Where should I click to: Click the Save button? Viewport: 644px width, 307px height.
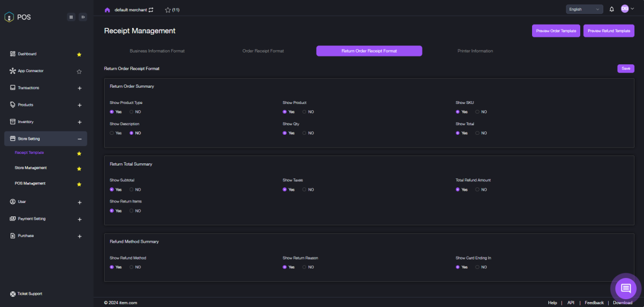pyautogui.click(x=626, y=68)
